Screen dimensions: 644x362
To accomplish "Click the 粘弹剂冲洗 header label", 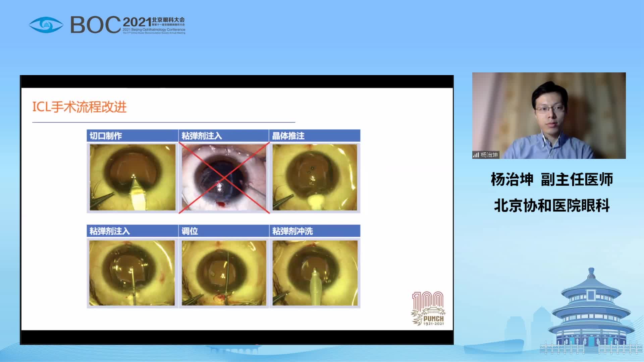I will tap(292, 231).
